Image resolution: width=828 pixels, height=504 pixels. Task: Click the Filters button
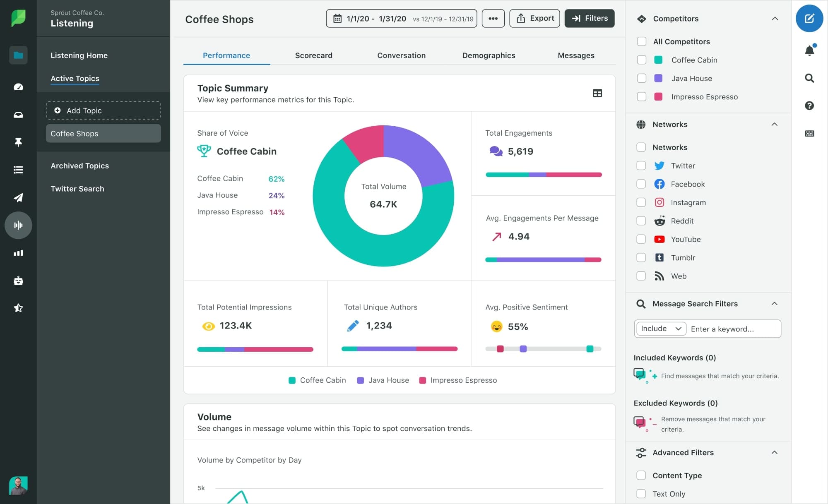point(589,18)
